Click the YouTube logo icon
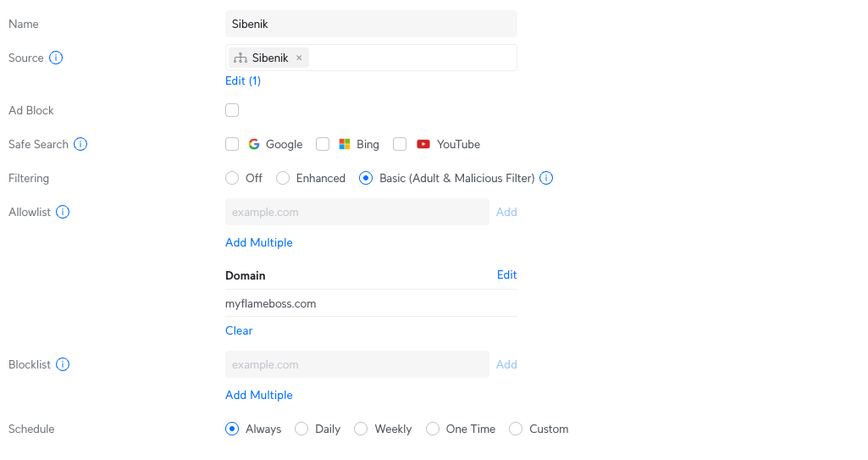 click(x=423, y=144)
